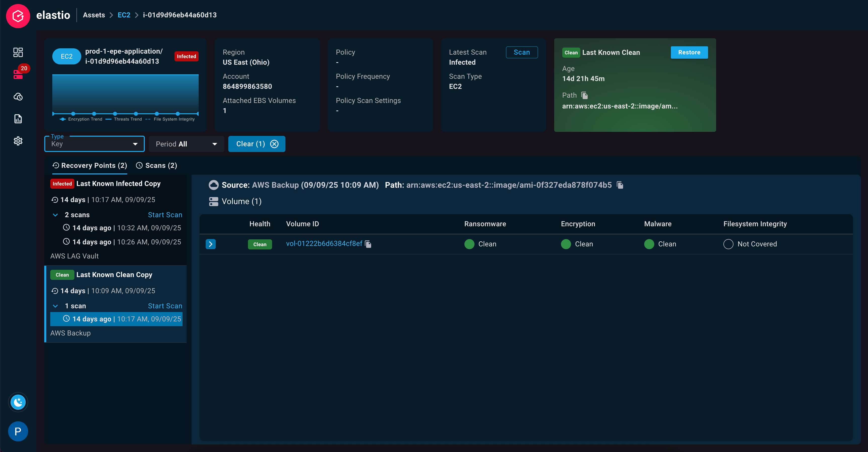This screenshot has width=868, height=452.
Task: Open the settings gear in sidebar
Action: click(x=18, y=141)
